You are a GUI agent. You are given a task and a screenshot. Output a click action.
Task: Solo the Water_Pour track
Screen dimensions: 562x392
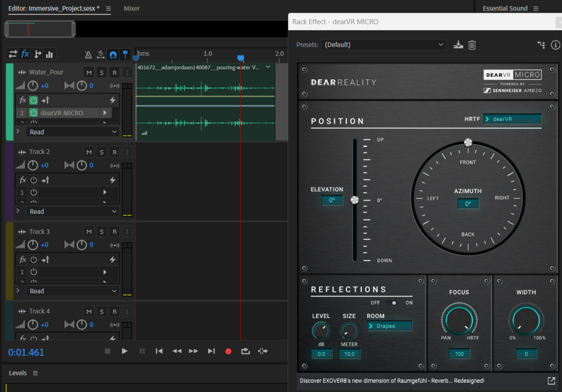point(102,73)
